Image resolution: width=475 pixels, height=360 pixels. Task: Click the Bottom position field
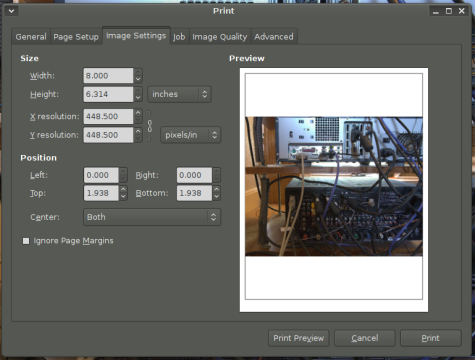pyautogui.click(x=194, y=193)
